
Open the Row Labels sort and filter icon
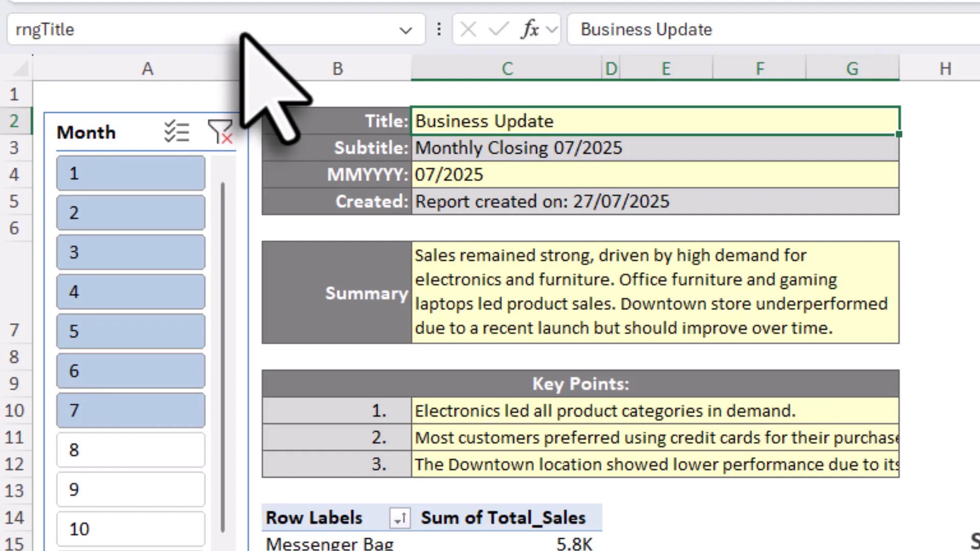pos(400,518)
